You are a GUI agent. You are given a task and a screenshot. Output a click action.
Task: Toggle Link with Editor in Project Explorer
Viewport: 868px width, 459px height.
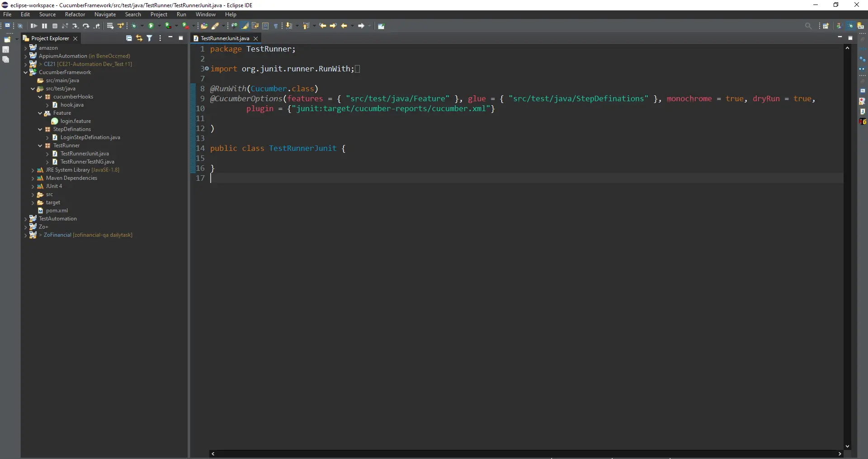(139, 38)
